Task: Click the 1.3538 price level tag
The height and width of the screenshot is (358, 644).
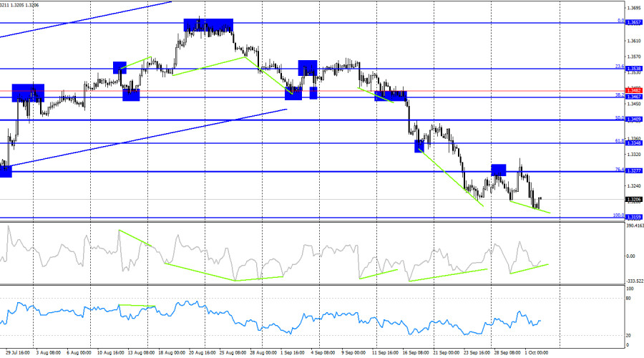Action: tap(634, 69)
